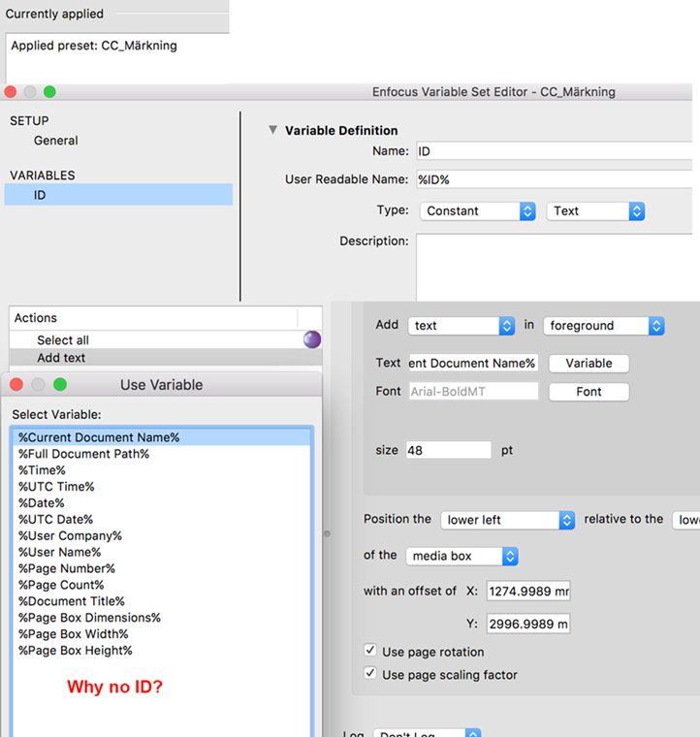
Task: Select %Date% in variable list
Action: pos(162,503)
